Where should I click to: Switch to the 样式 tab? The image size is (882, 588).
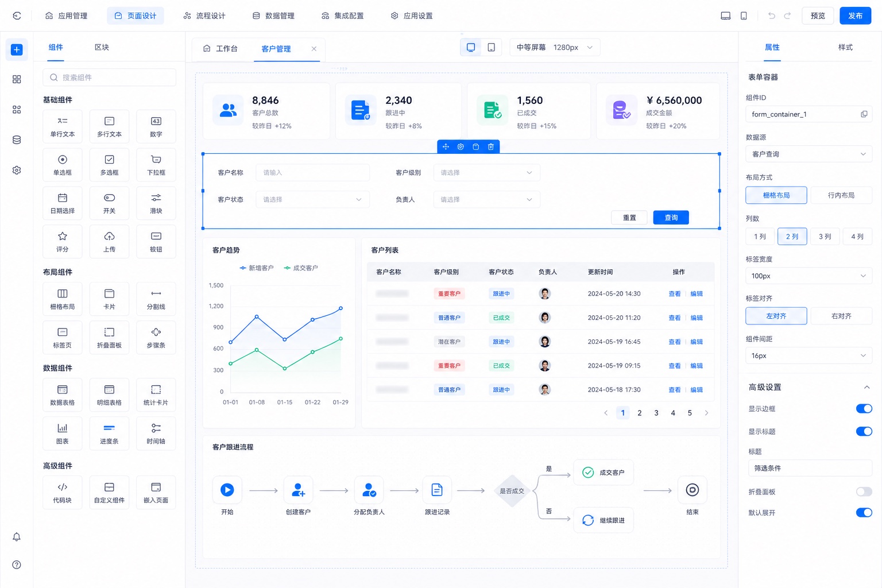pyautogui.click(x=845, y=47)
